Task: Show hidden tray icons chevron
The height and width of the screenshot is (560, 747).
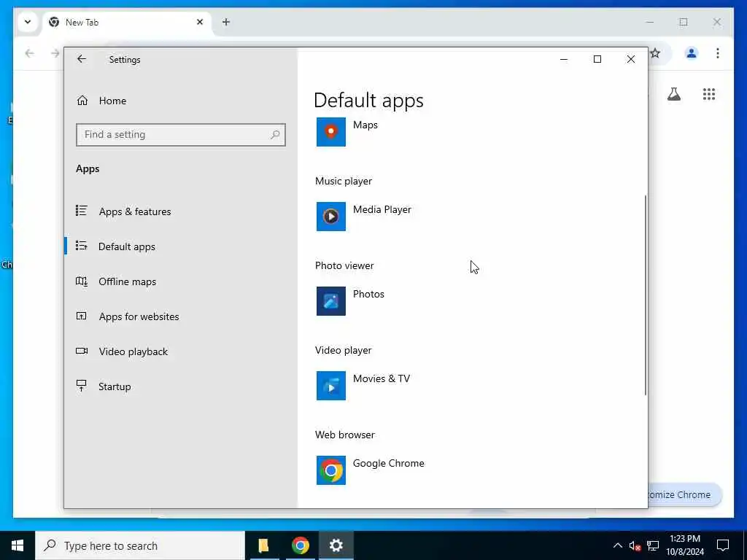Action: click(617, 546)
